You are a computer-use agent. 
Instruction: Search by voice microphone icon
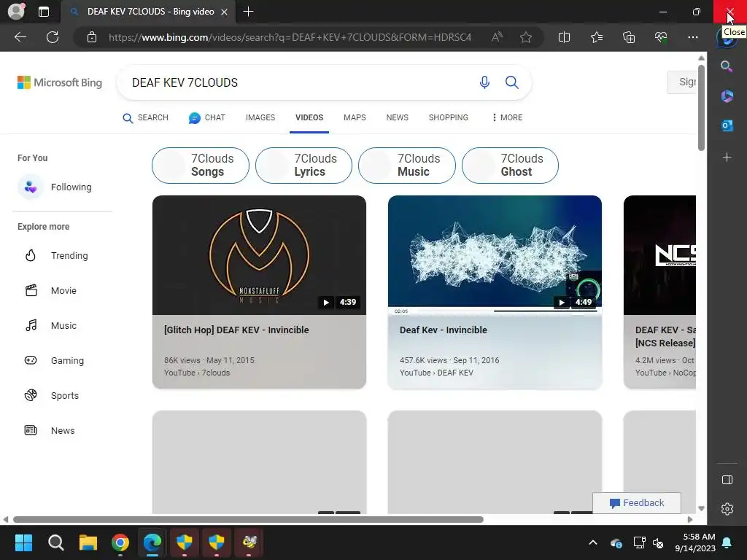tap(484, 82)
